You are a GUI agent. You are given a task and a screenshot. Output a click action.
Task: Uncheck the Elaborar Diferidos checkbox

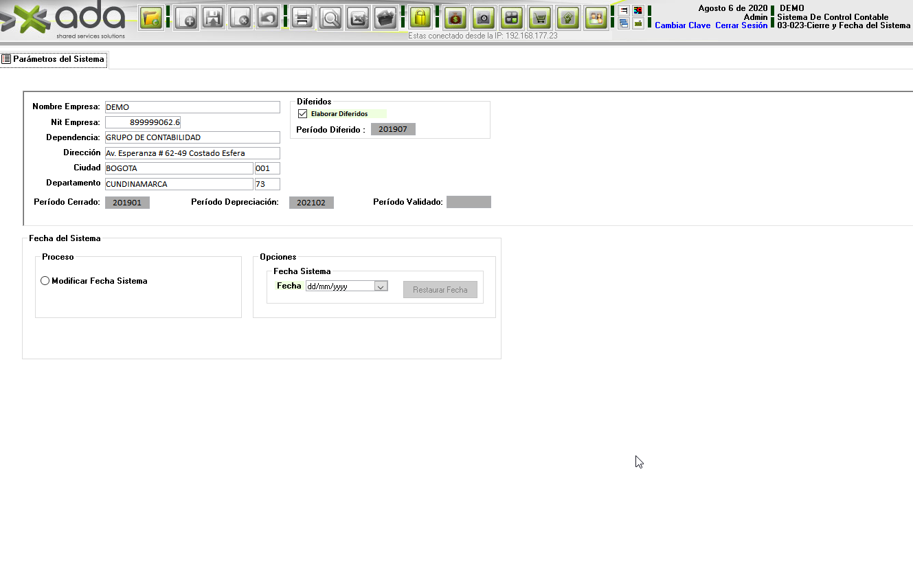303,114
